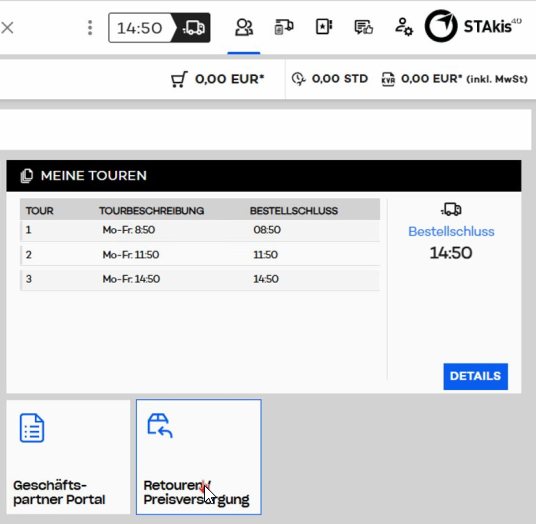Image resolution: width=536 pixels, height=524 pixels.
Task: Click the 11:50 Bestellschluss cell
Action: click(x=266, y=255)
